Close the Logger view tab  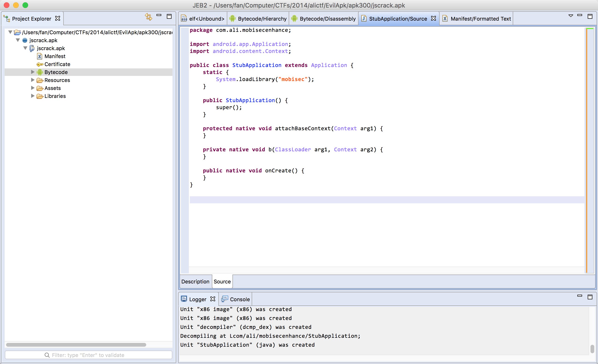[x=213, y=299]
